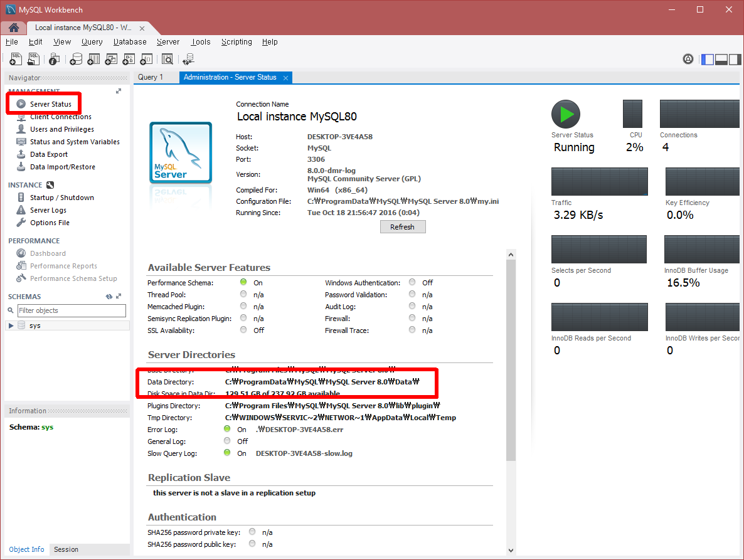Click the Windows Authentication Off indicator
The height and width of the screenshot is (560, 744).
(412, 282)
